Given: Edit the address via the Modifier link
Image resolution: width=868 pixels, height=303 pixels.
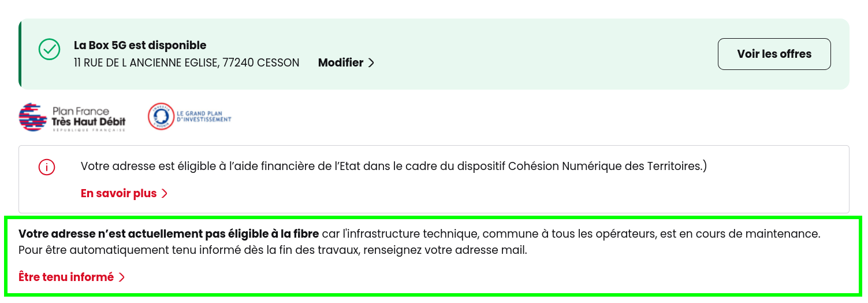Looking at the screenshot, I should [x=346, y=62].
